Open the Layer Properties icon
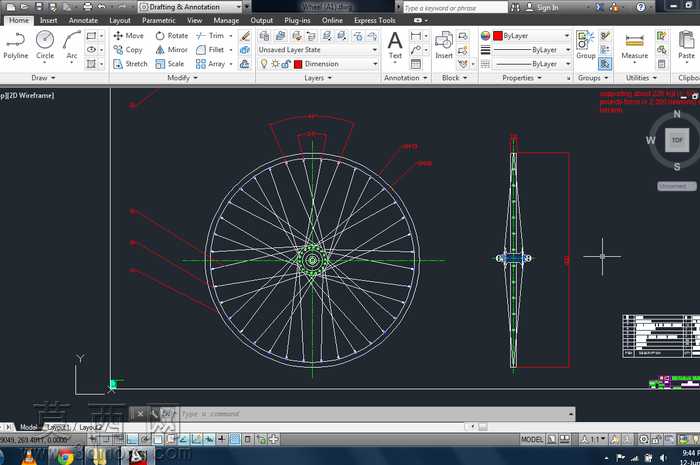This screenshot has width=700, height=465. click(x=264, y=36)
